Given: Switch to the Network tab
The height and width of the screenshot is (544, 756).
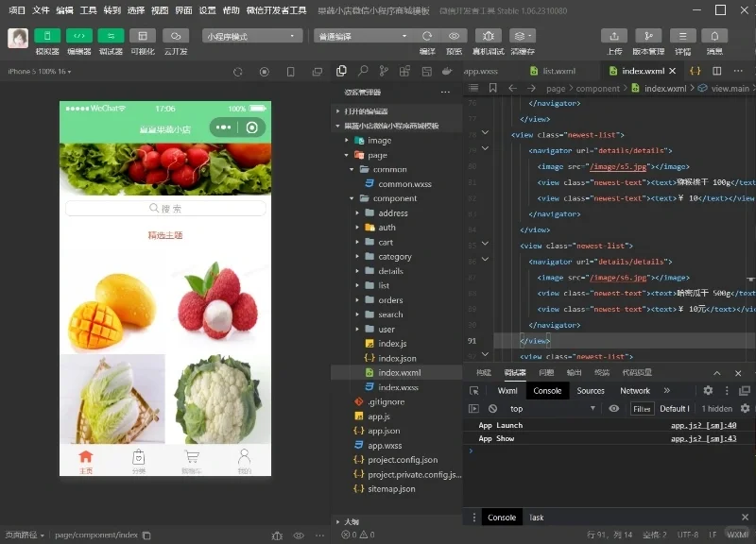Looking at the screenshot, I should pos(635,390).
